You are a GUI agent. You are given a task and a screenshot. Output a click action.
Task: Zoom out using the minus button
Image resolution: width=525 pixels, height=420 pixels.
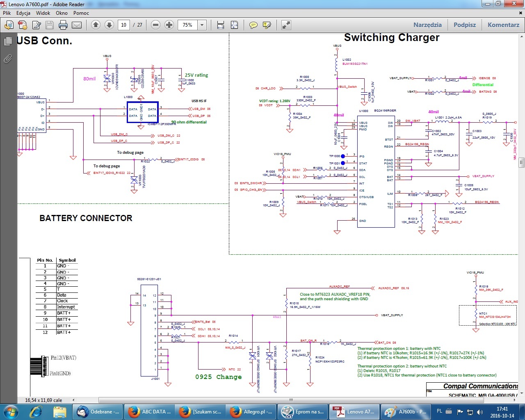point(155,25)
